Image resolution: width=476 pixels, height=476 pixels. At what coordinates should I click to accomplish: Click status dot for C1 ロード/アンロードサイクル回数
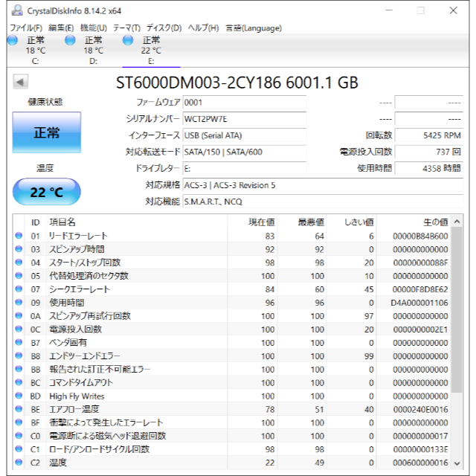coord(19,449)
